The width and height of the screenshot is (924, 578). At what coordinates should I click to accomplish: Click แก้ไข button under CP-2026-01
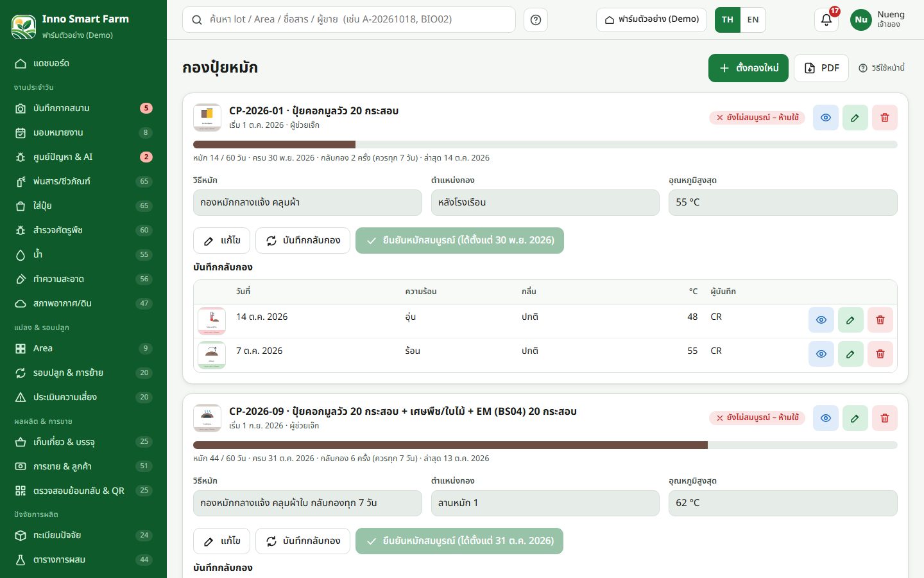(x=221, y=241)
